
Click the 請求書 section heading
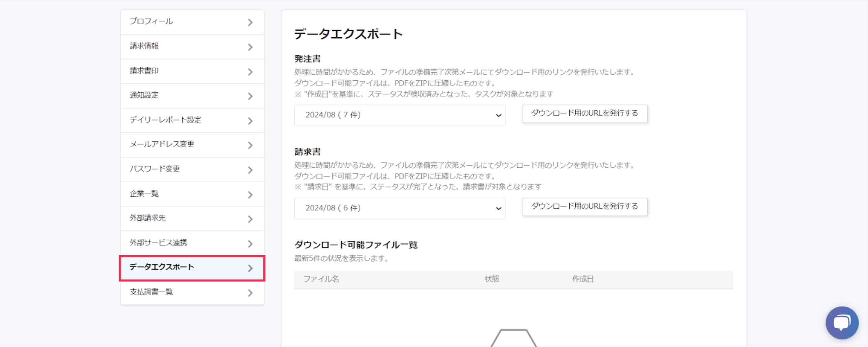[x=307, y=152]
